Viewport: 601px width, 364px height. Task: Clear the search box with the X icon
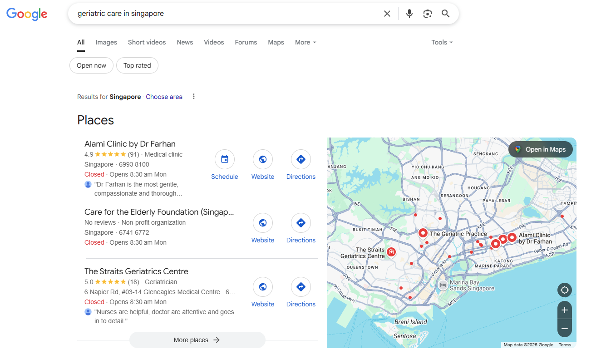[x=387, y=14]
